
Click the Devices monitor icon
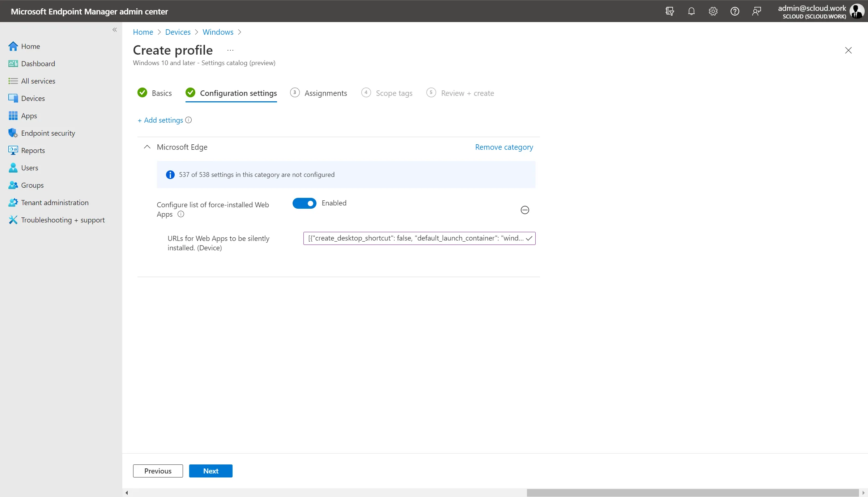(x=13, y=98)
